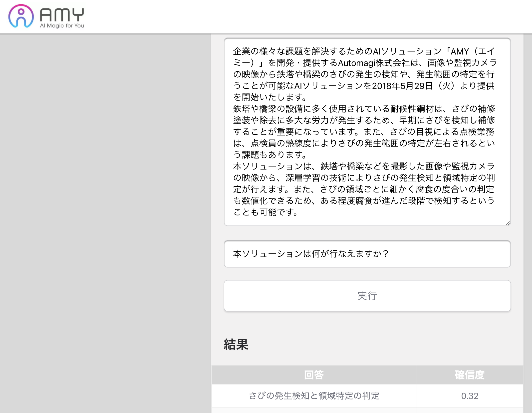The image size is (532, 413).
Task: Click the text '2018年5月29日' in the passage
Action: (402, 86)
